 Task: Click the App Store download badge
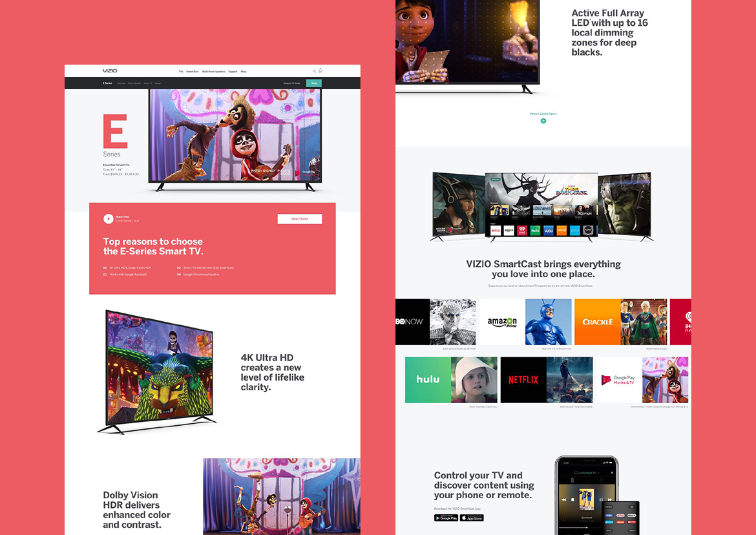pyautogui.click(x=472, y=518)
